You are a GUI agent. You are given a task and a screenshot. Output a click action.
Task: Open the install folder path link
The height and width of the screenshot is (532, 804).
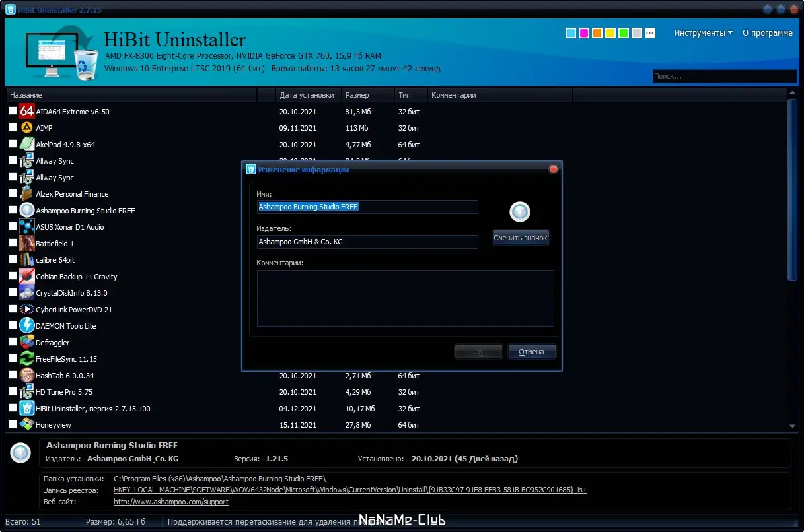pyautogui.click(x=220, y=479)
